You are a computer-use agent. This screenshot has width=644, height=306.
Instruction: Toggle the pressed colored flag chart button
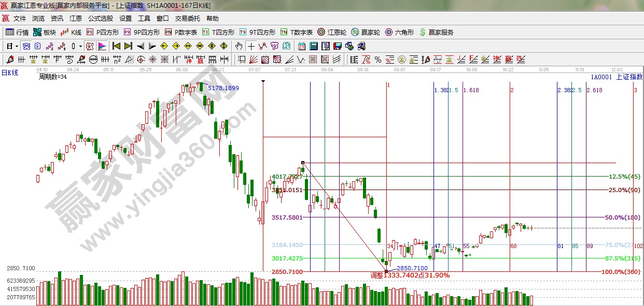point(102,46)
